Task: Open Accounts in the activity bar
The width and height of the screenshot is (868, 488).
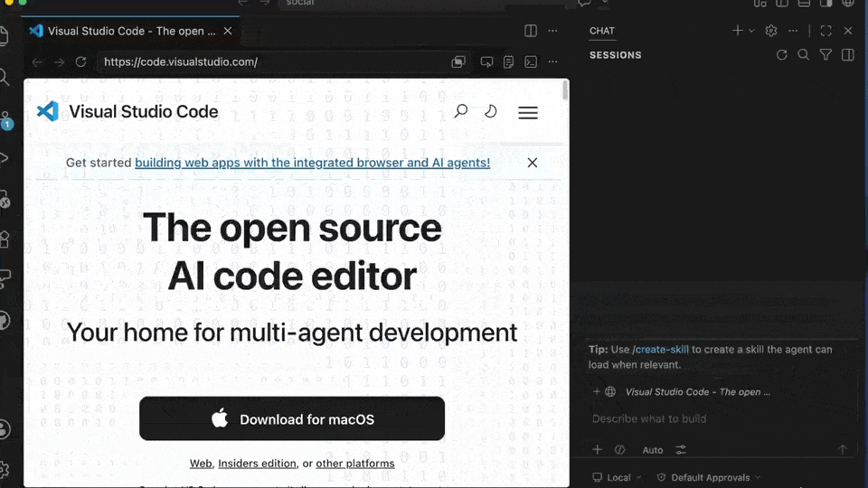Action: coord(5,429)
